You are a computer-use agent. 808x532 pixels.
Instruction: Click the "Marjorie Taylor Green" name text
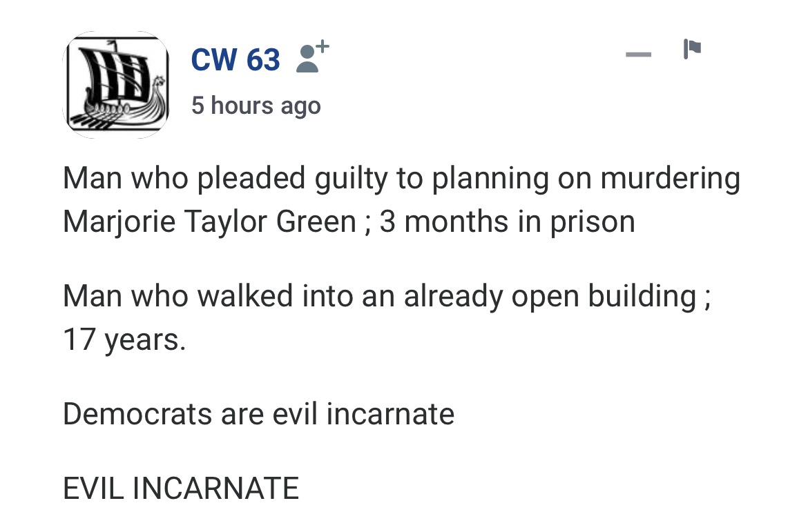[209, 222]
